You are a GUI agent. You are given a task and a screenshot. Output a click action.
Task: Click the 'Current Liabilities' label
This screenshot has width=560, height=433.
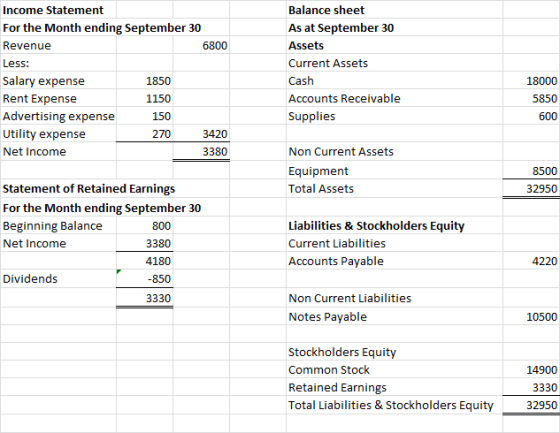(337, 244)
